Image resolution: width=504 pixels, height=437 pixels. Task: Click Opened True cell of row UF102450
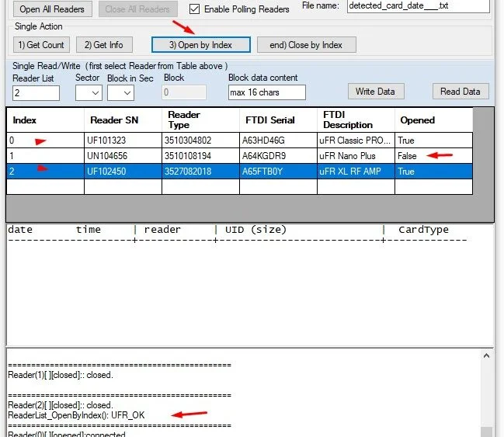pos(433,172)
